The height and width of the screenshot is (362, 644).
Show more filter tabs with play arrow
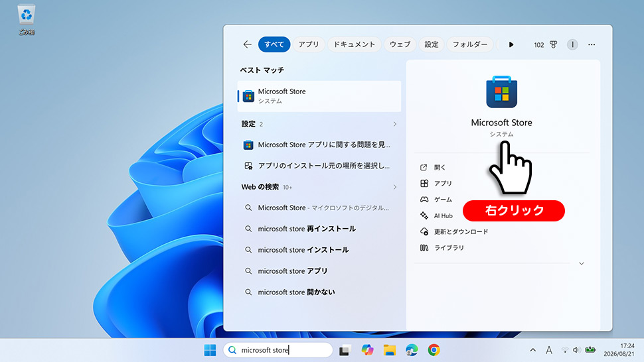pyautogui.click(x=511, y=44)
